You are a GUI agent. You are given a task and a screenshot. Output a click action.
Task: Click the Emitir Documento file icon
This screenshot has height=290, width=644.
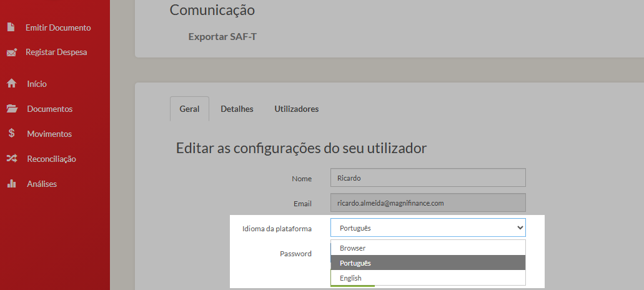[11, 27]
